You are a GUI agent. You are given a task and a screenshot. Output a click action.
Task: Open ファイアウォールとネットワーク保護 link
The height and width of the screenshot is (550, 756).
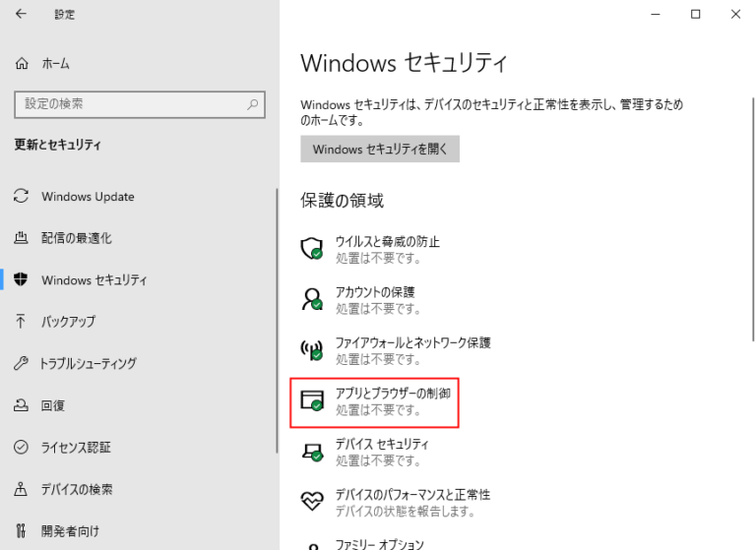[x=413, y=342]
